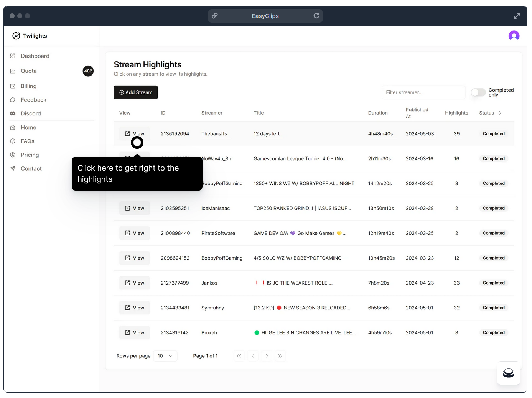The image size is (532, 398).
Task: Open the chat widget in the corner
Action: click(x=509, y=373)
